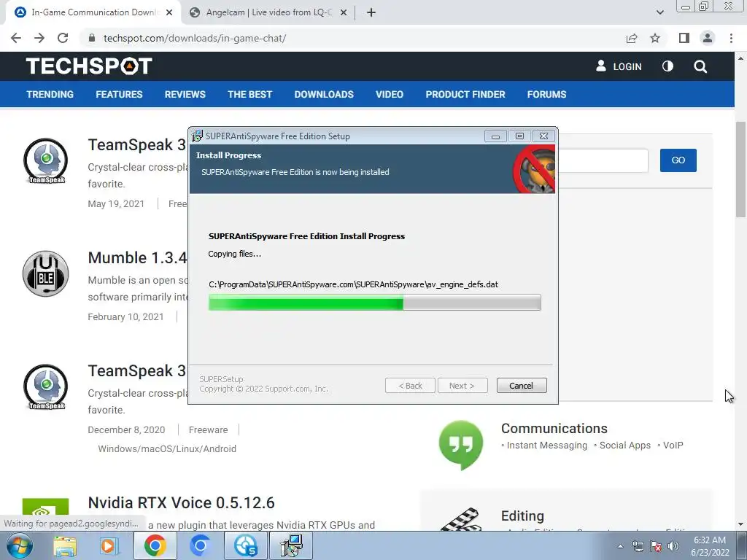Reload the page with the refresh icon
This screenshot has height=560, width=747.
pos(63,38)
